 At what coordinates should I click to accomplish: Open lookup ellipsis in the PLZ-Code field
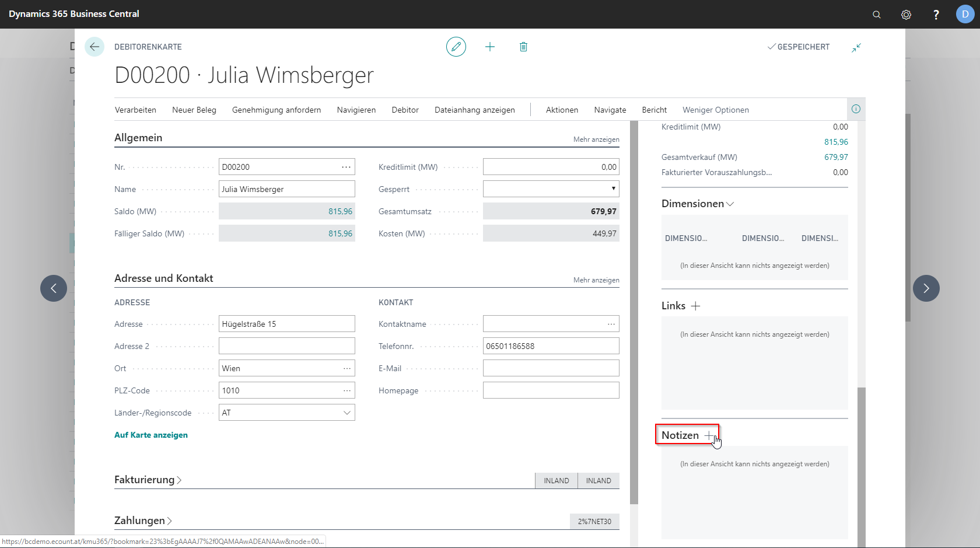(347, 390)
